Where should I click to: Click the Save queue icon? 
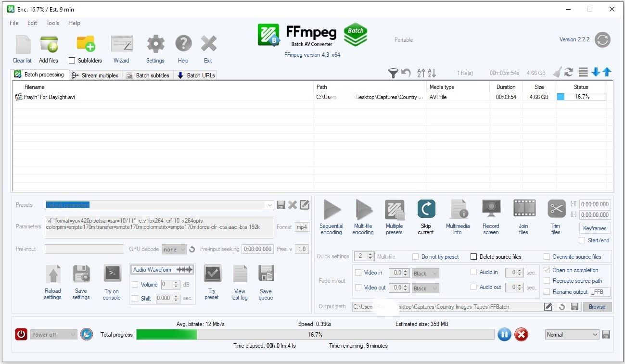coord(266,274)
